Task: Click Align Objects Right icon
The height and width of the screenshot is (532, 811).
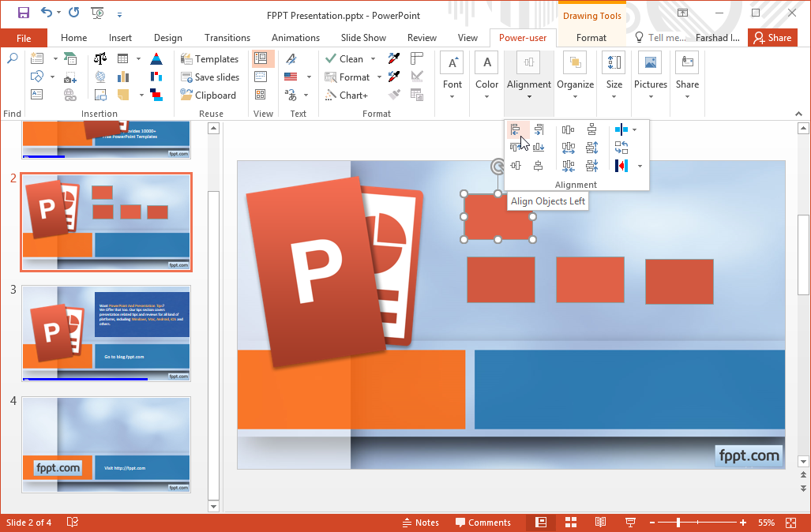Action: point(539,130)
